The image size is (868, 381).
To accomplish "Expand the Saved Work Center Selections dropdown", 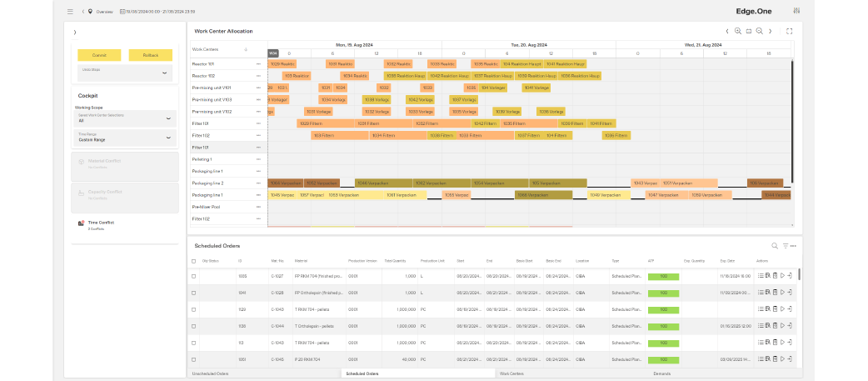I will click(125, 118).
